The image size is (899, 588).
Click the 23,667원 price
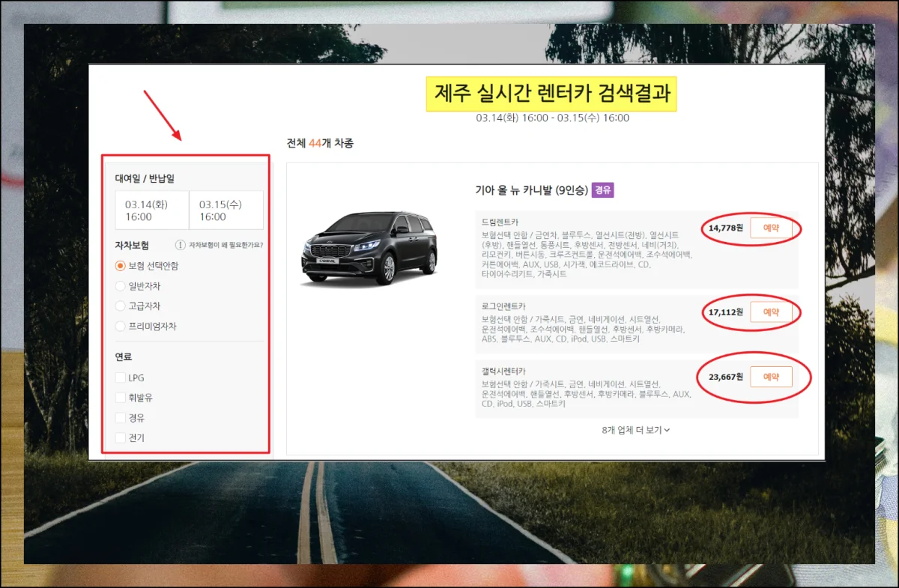tap(725, 377)
